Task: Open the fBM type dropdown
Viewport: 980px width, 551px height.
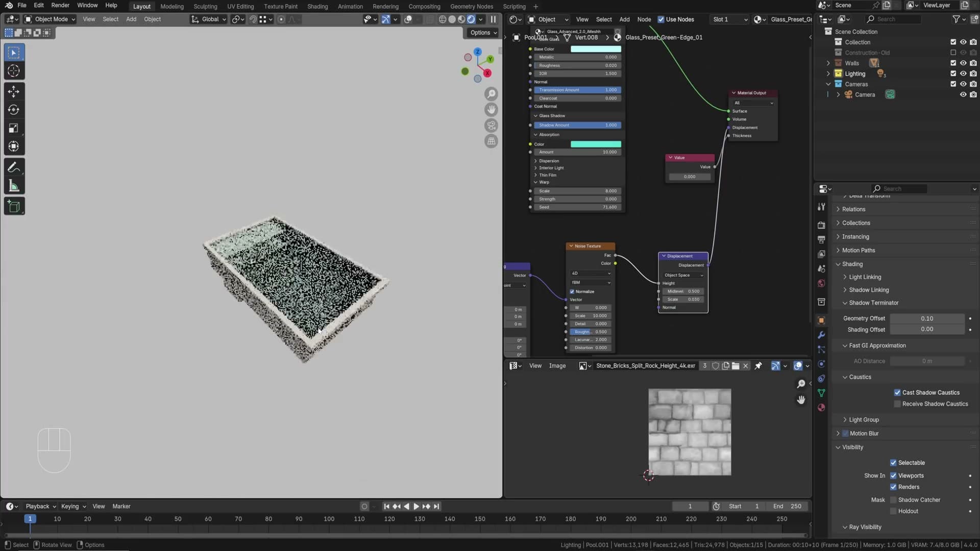Action: coord(591,283)
